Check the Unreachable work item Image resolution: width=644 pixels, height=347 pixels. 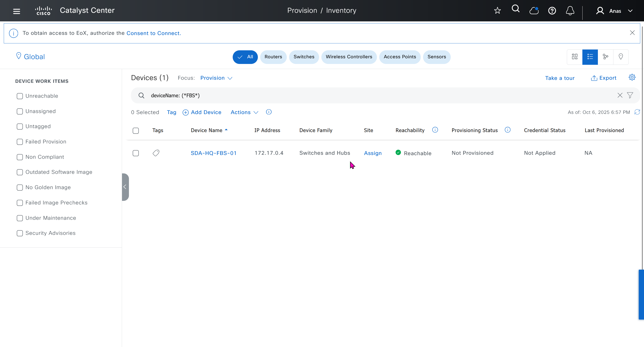click(x=20, y=96)
